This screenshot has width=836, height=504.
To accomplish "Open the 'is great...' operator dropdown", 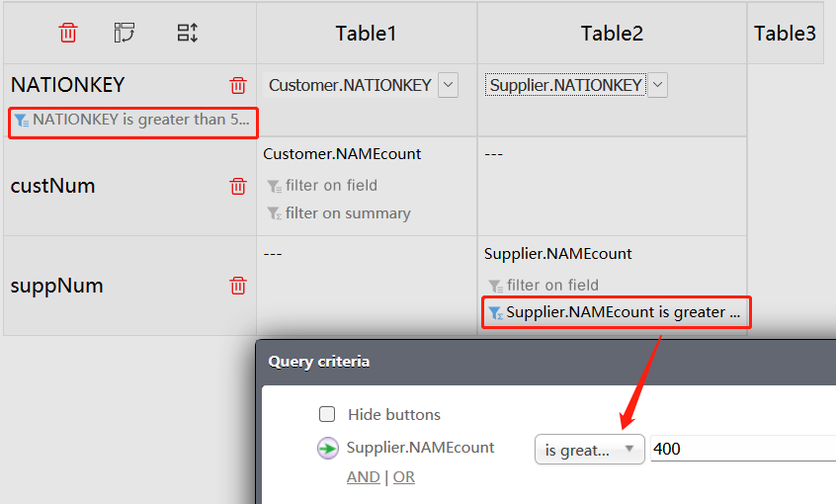I will [x=589, y=450].
